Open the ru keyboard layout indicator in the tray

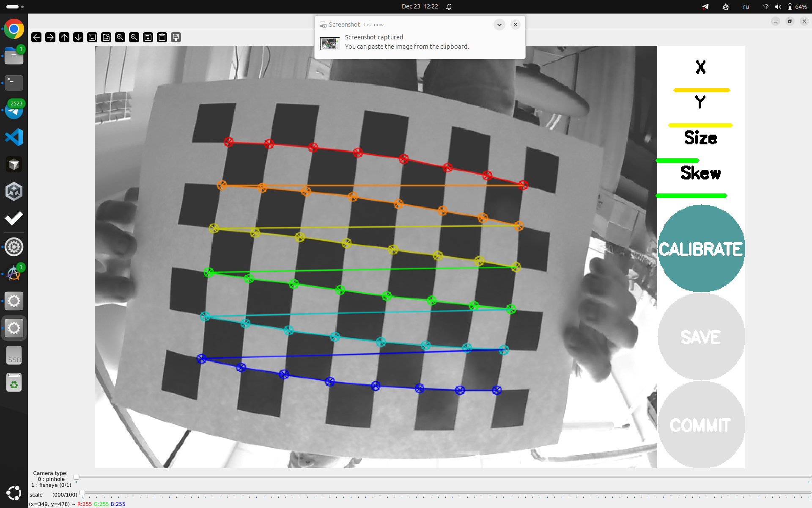click(746, 7)
